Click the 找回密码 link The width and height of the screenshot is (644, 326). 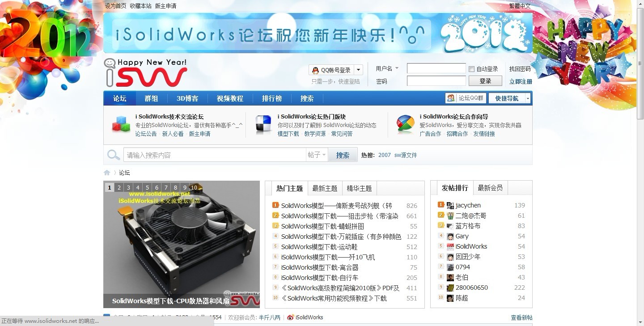[x=520, y=69]
